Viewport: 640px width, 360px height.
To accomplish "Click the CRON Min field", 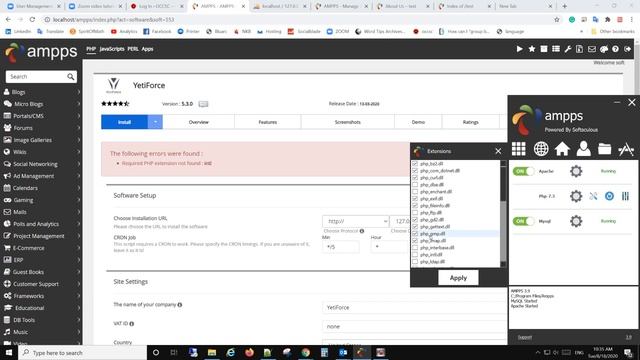I will 341,247.
